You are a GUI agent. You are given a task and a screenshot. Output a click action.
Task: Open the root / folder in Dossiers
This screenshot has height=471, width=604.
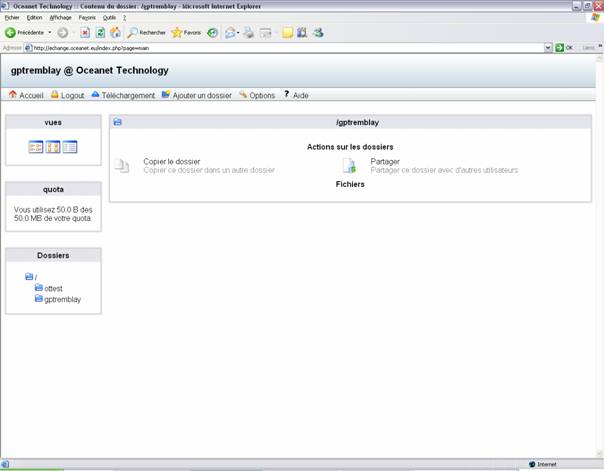click(x=31, y=277)
